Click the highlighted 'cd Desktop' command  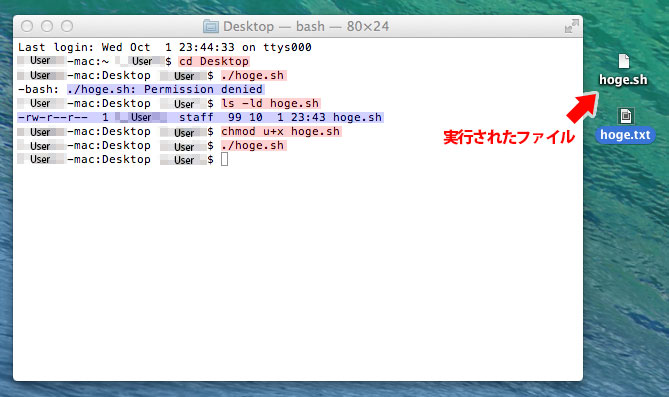(x=214, y=61)
